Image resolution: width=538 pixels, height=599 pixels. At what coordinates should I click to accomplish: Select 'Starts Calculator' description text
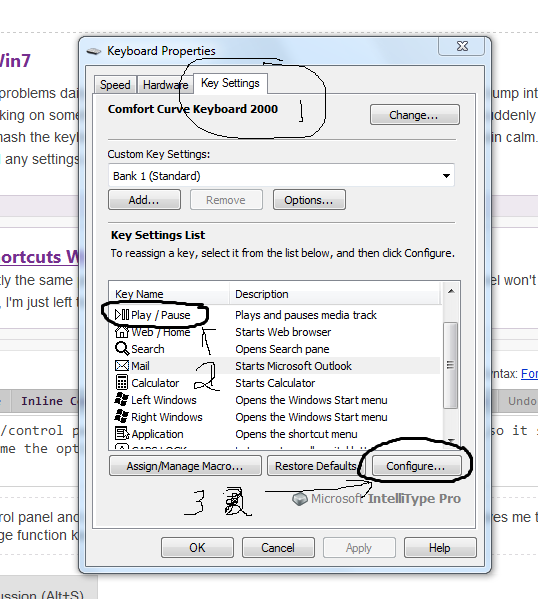(x=275, y=383)
